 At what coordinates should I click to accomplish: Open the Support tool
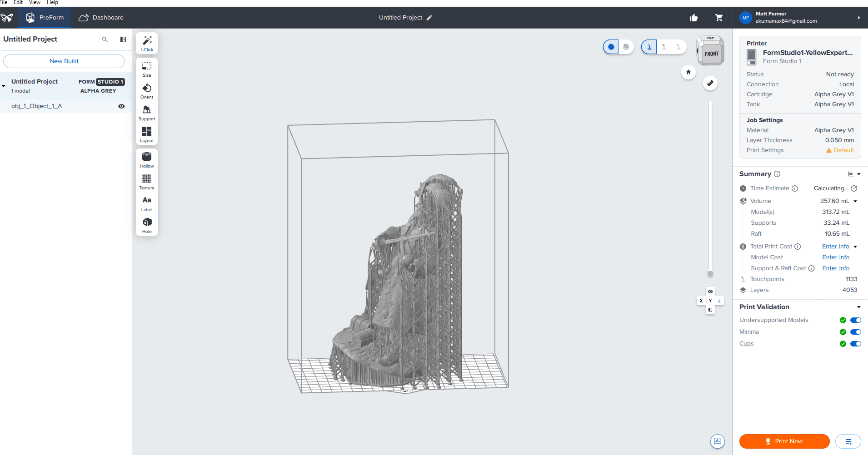[x=147, y=113]
